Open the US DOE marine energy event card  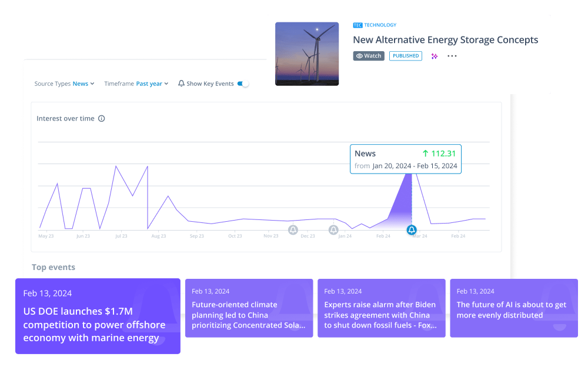click(98, 316)
